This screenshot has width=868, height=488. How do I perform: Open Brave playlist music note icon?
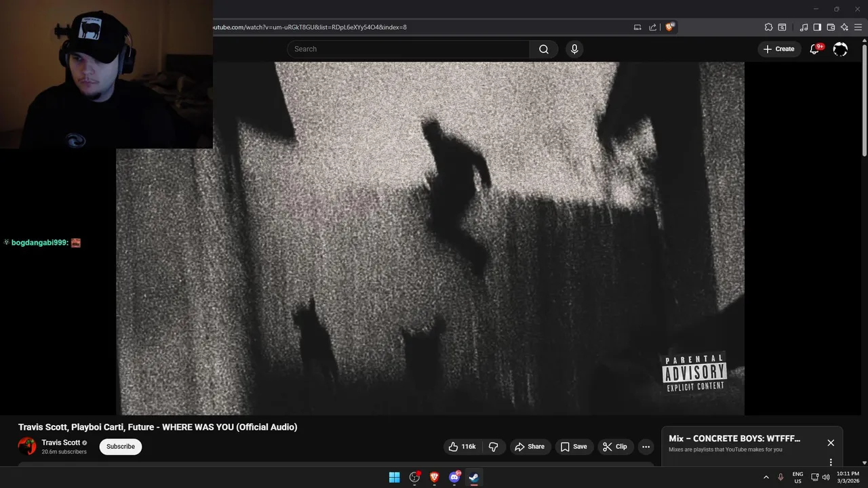click(804, 27)
